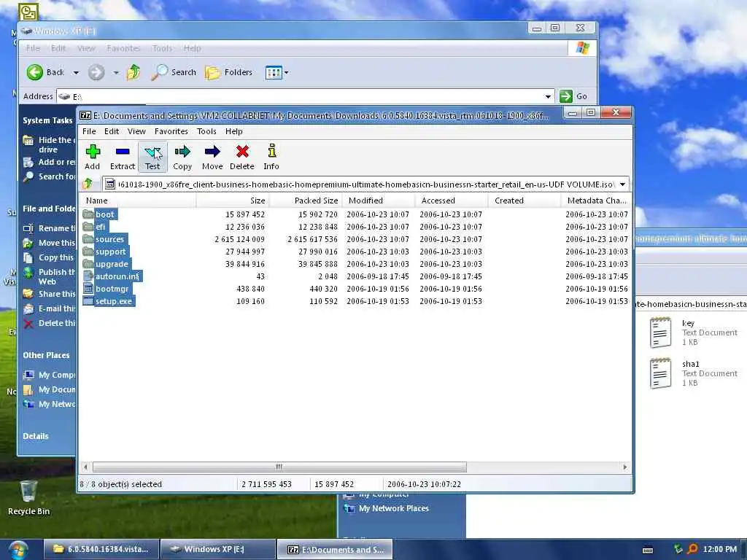The image size is (747, 560).
Task: Sort by the Accessed column header
Action: click(x=451, y=201)
